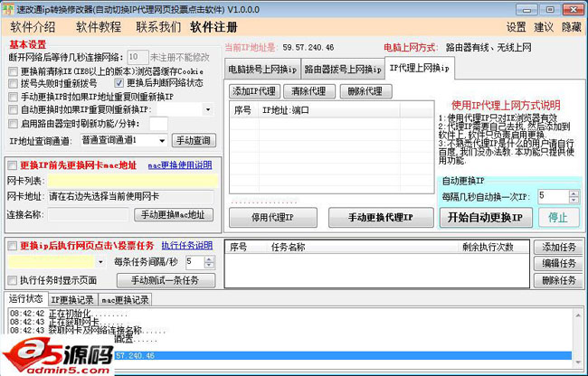Click log line 08:42:42 正在初始化

pos(70,313)
